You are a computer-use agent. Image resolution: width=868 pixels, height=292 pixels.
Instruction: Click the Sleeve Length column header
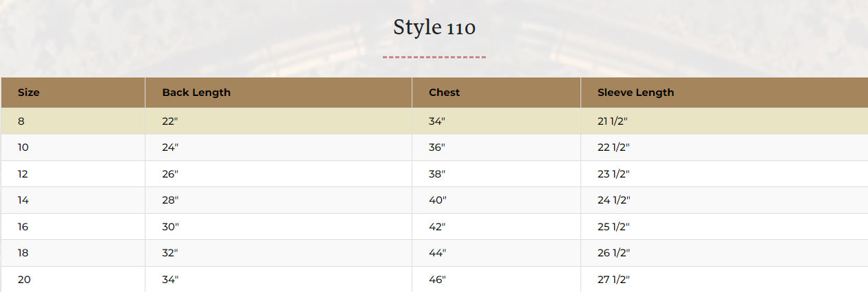point(635,93)
